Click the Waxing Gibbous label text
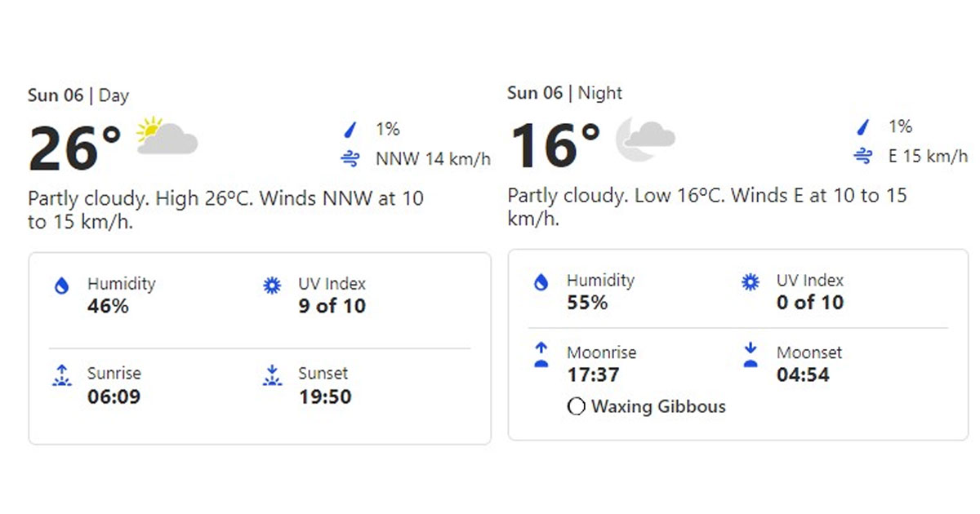 click(x=658, y=406)
